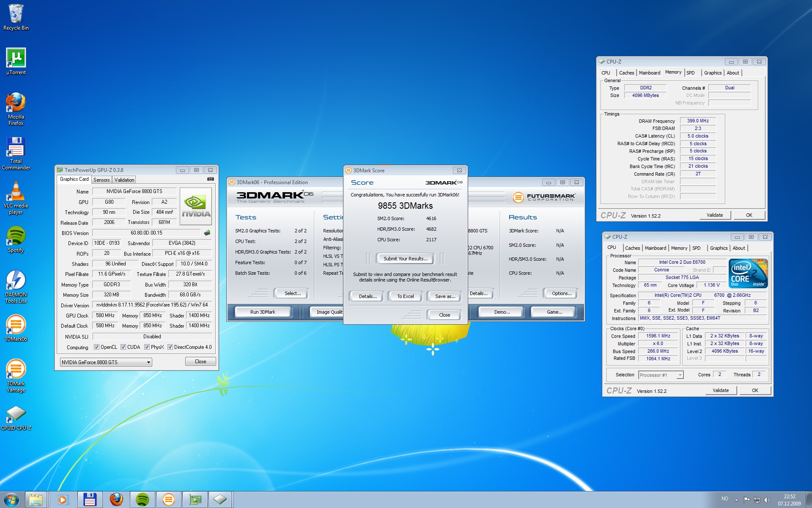This screenshot has width=812, height=508.
Task: Open Windows Media Player taskbar icon
Action: pos(63,500)
